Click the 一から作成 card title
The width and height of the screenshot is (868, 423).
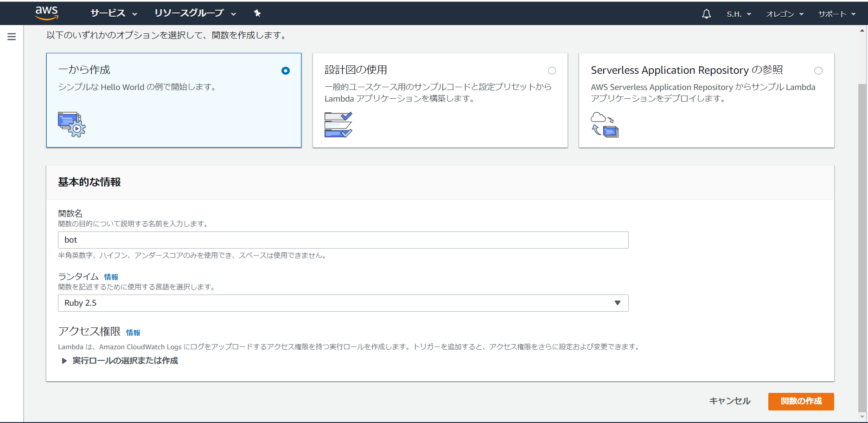pos(84,70)
